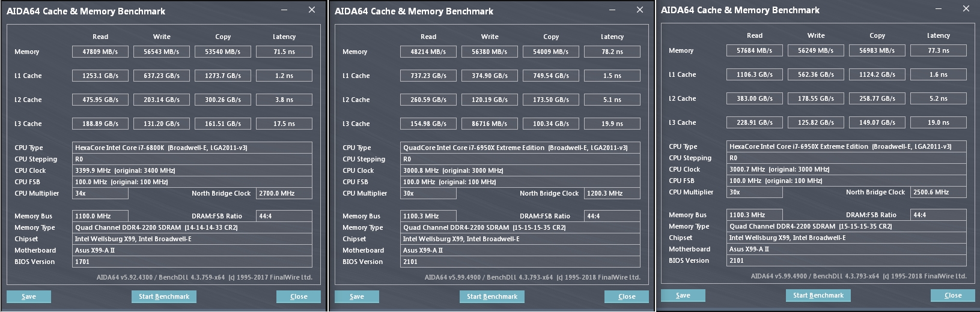The height and width of the screenshot is (312, 980).
Task: Click L3 latency field showing 19.0 ns
Action: 939,122
